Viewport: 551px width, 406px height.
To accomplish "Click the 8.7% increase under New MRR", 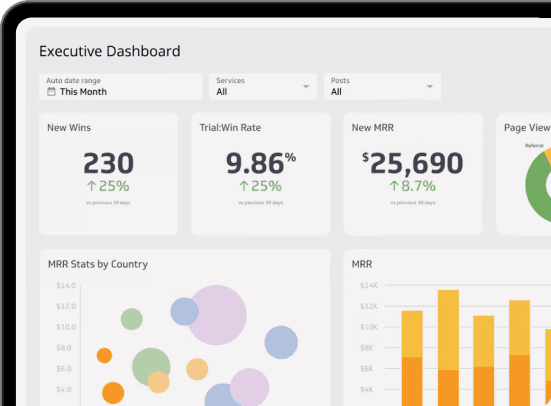I will [x=413, y=186].
